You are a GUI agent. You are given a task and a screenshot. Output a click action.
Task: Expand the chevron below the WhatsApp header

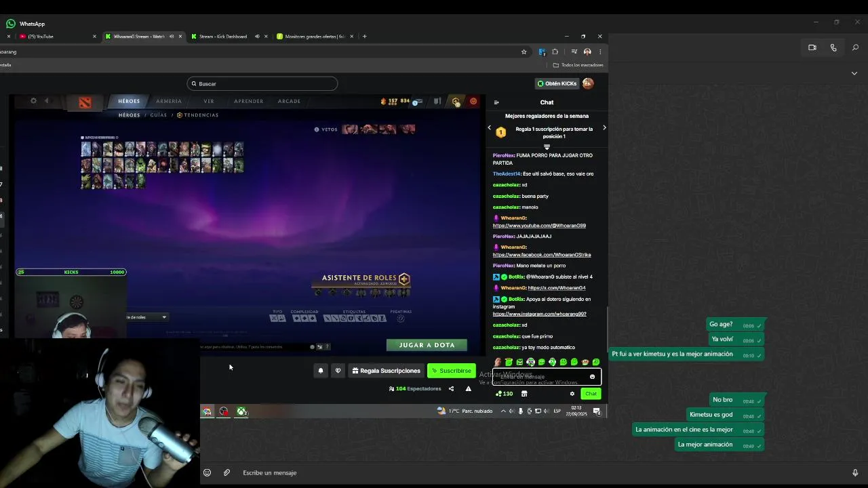(854, 73)
